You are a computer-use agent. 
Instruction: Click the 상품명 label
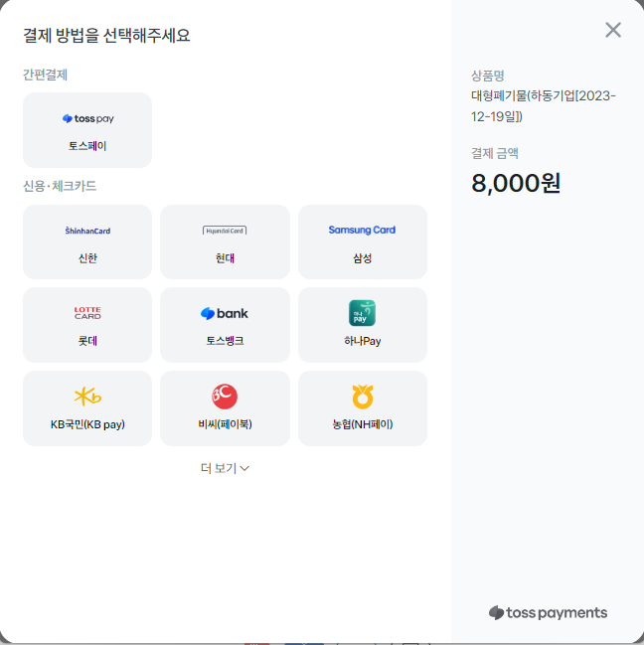[487, 76]
